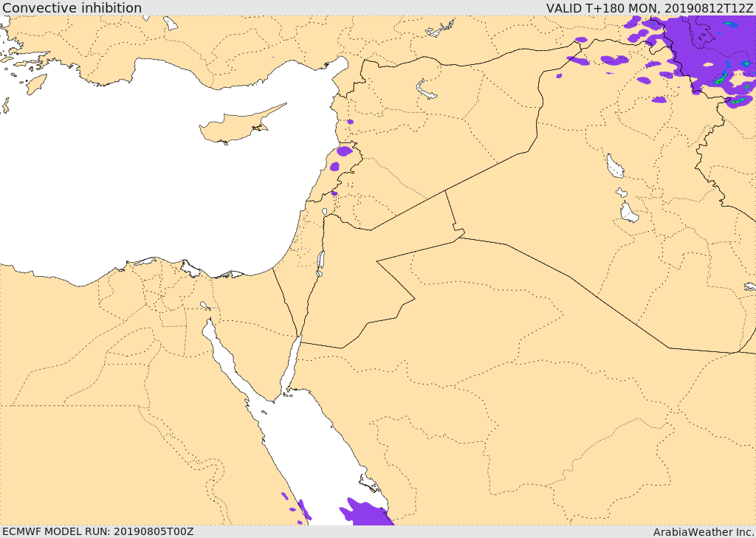Click the 'ECMWF MODEL RUN: 20190805T00Z' text

(98, 531)
